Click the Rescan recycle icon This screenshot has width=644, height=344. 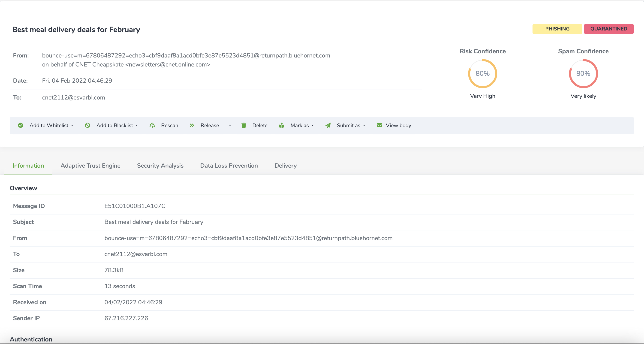(x=152, y=125)
